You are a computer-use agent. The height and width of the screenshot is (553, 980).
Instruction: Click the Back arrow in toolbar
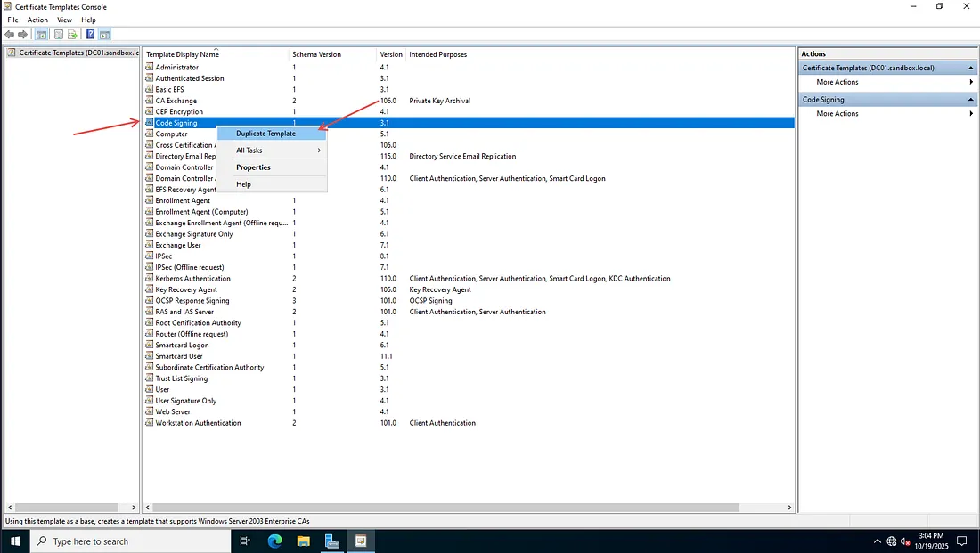click(10, 35)
